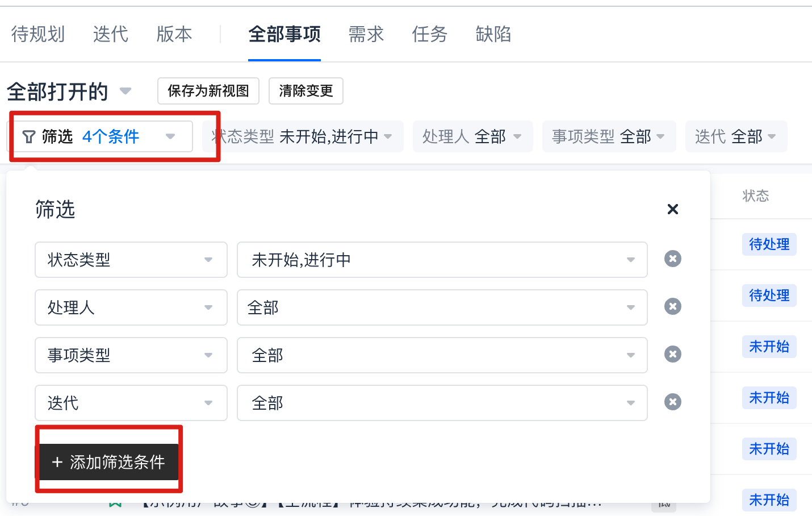
Task: Open the 事项类型 field dropdown in panel
Action: coord(131,355)
